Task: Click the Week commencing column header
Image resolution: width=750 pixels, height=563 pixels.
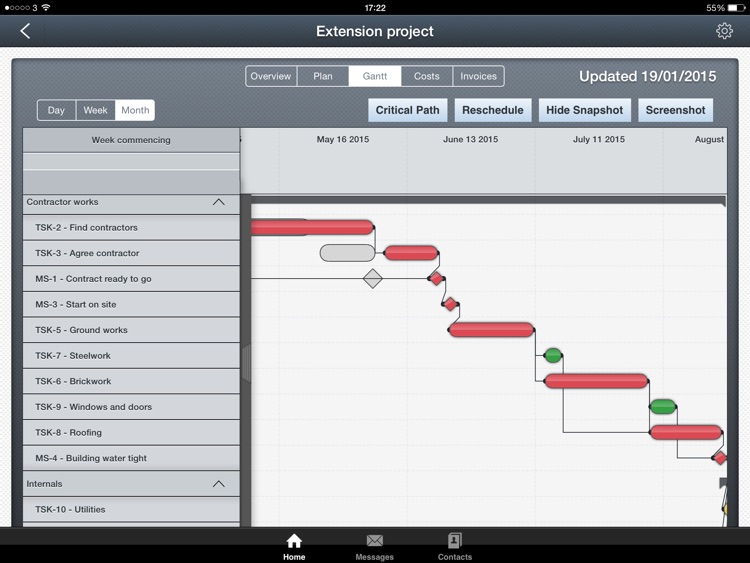Action: [x=131, y=140]
